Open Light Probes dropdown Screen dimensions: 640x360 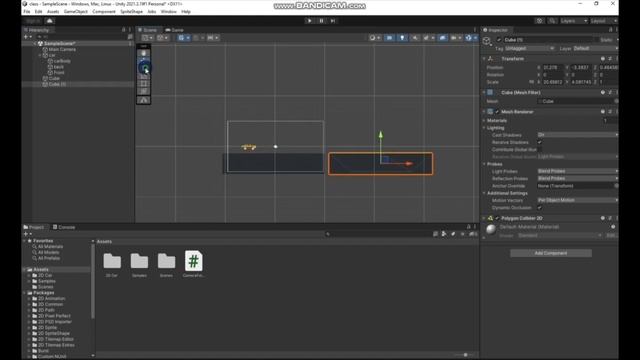pyautogui.click(x=578, y=171)
